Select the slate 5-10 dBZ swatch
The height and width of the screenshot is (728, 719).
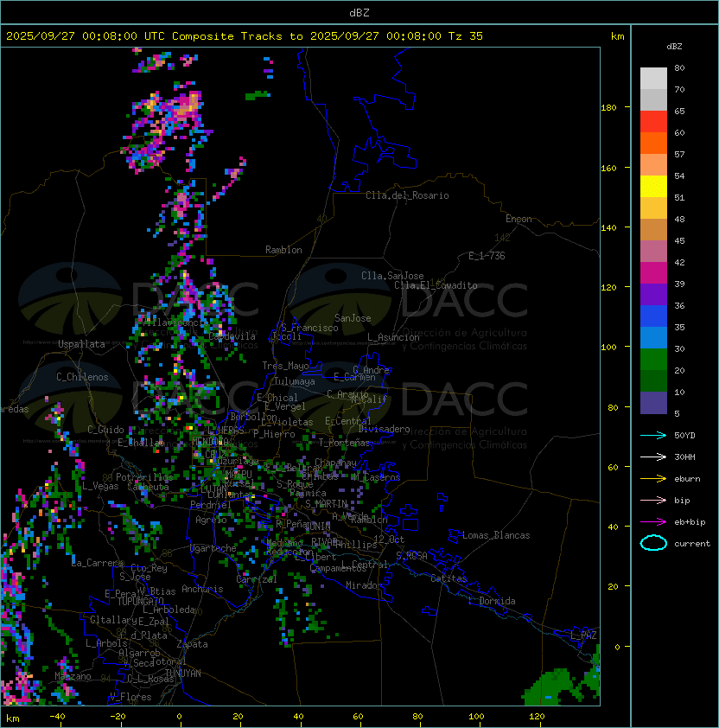(653, 403)
